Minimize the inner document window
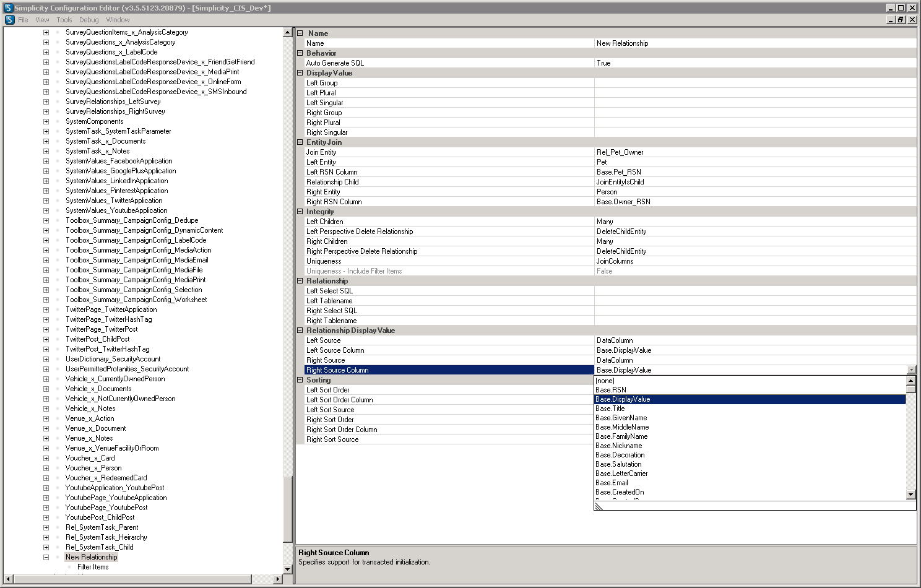921x588 pixels. tap(891, 20)
